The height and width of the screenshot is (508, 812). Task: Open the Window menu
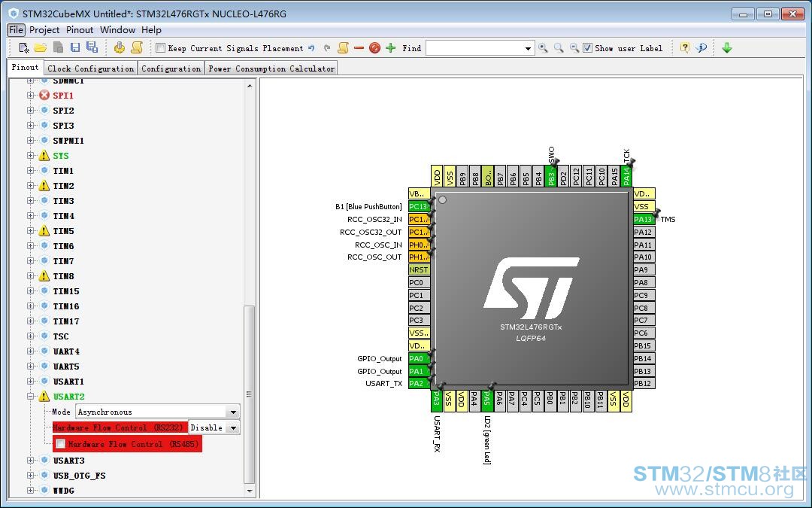(117, 30)
